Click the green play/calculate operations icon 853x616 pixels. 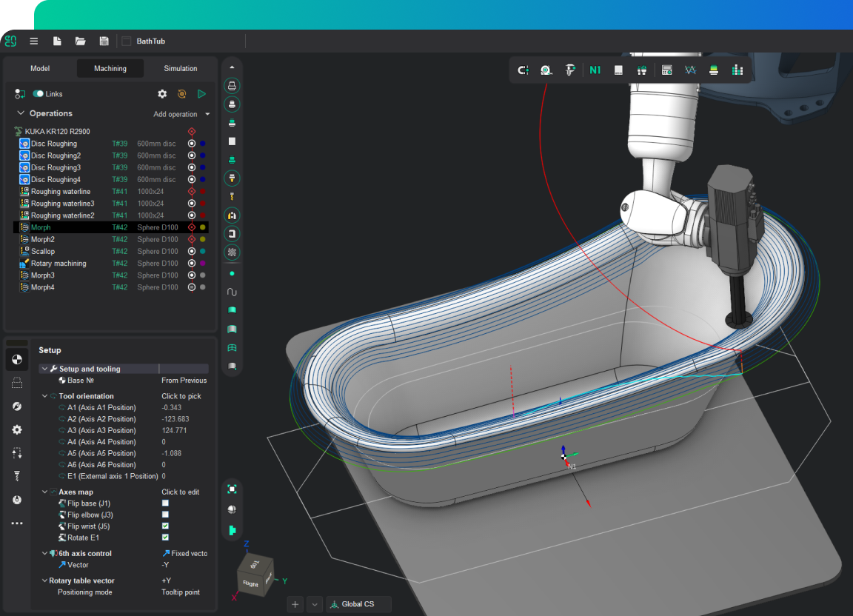201,94
